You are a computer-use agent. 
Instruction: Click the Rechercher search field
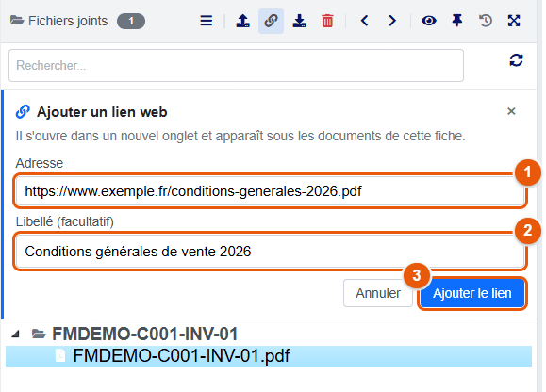pos(236,65)
